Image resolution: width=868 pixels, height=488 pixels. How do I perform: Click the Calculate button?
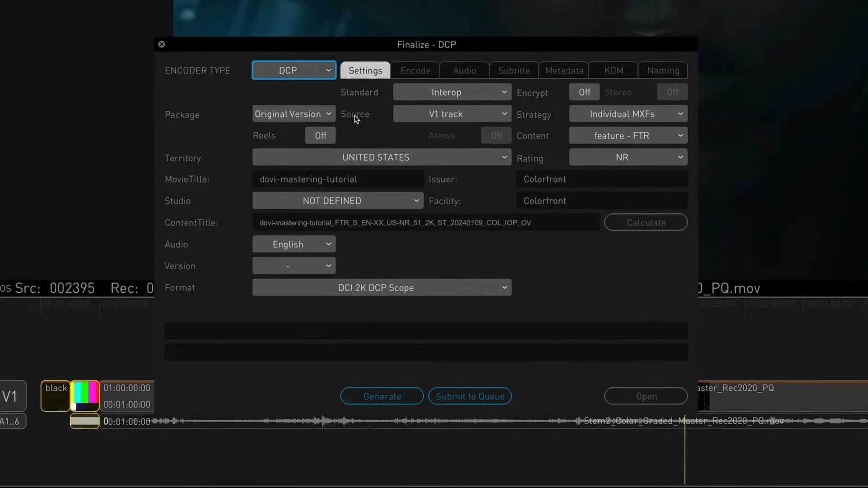pyautogui.click(x=646, y=222)
